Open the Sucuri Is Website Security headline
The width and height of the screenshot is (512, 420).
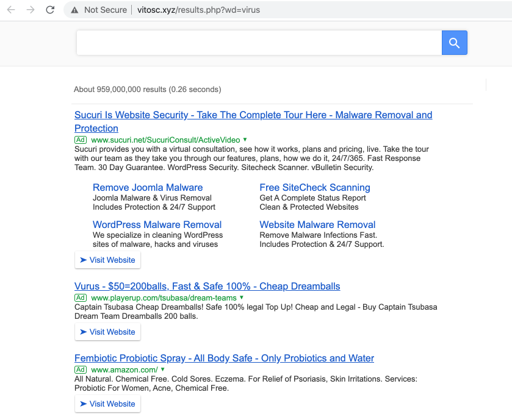point(253,115)
